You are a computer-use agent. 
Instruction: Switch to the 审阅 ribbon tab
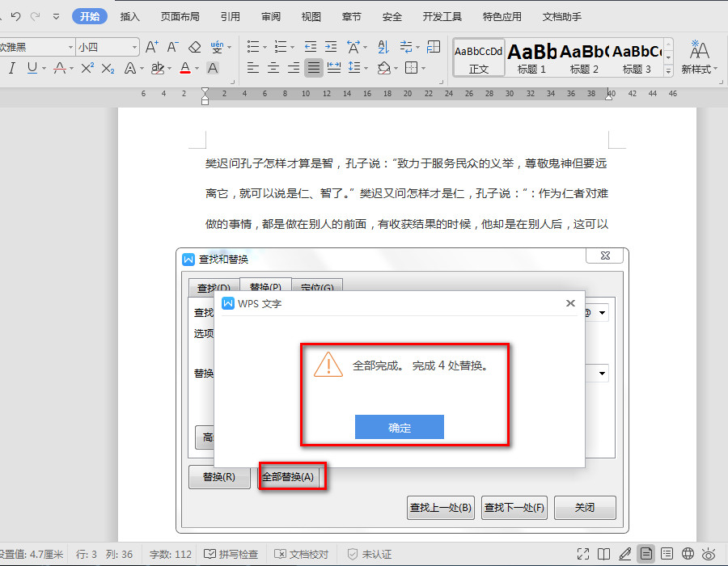pos(271,17)
